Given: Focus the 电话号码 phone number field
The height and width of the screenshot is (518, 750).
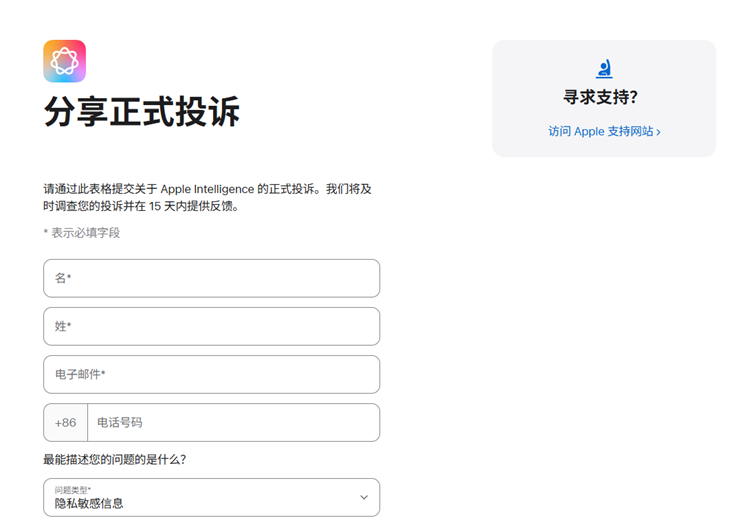Looking at the screenshot, I should pyautogui.click(x=234, y=422).
